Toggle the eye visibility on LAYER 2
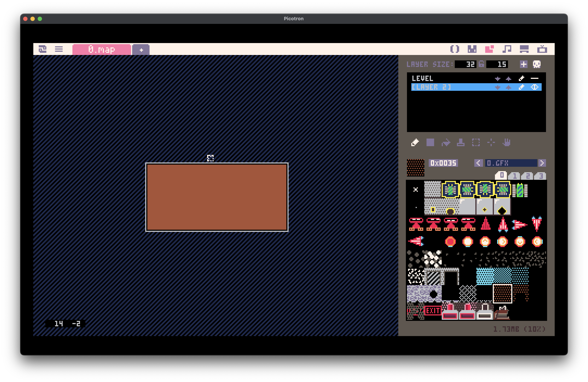 tap(534, 87)
